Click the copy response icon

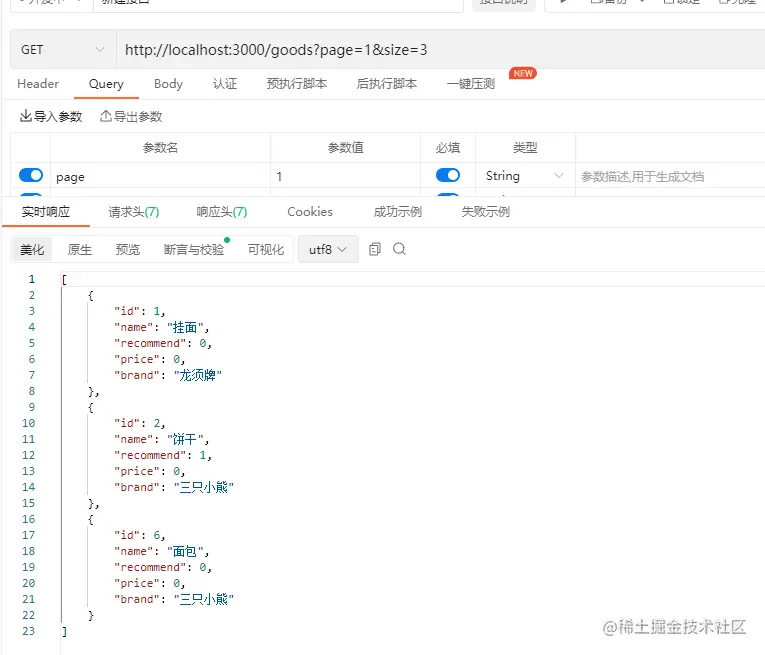coord(375,249)
